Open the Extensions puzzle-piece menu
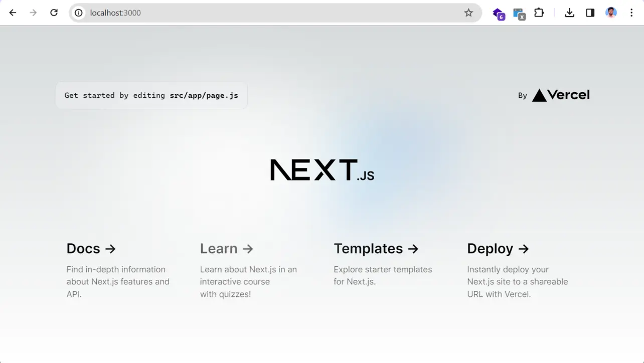644x363 pixels. pyautogui.click(x=539, y=13)
